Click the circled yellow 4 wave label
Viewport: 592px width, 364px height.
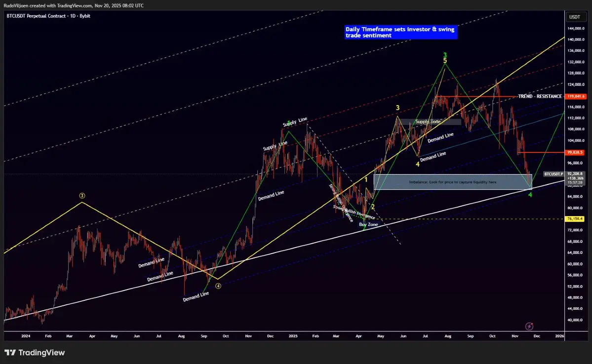coord(218,286)
